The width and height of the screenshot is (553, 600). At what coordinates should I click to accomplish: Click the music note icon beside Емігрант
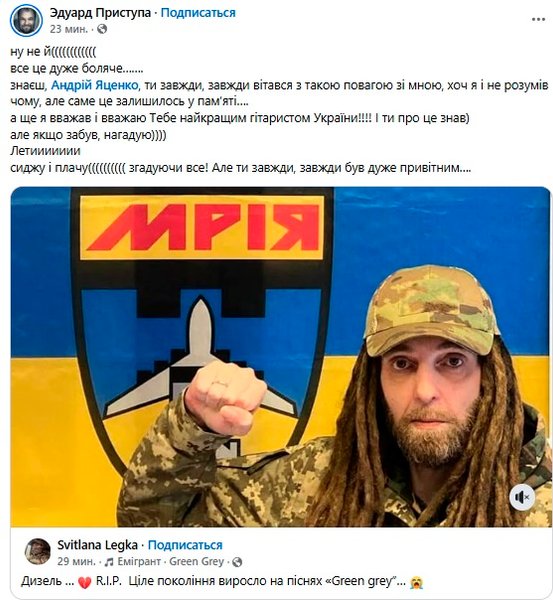tap(109, 562)
